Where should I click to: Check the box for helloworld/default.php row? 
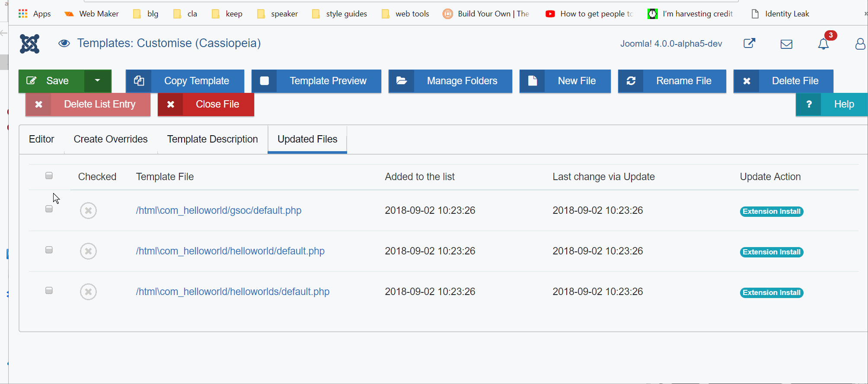tap(49, 250)
